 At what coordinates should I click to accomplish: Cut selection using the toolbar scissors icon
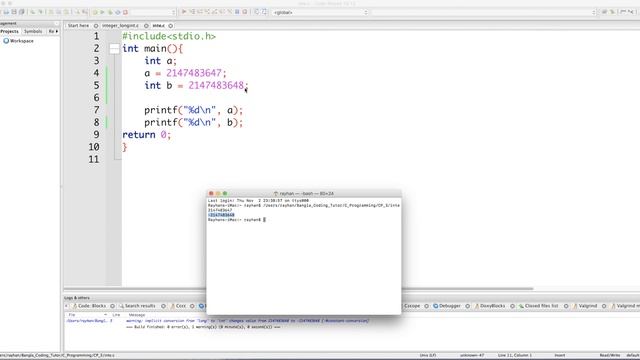(x=51, y=12)
